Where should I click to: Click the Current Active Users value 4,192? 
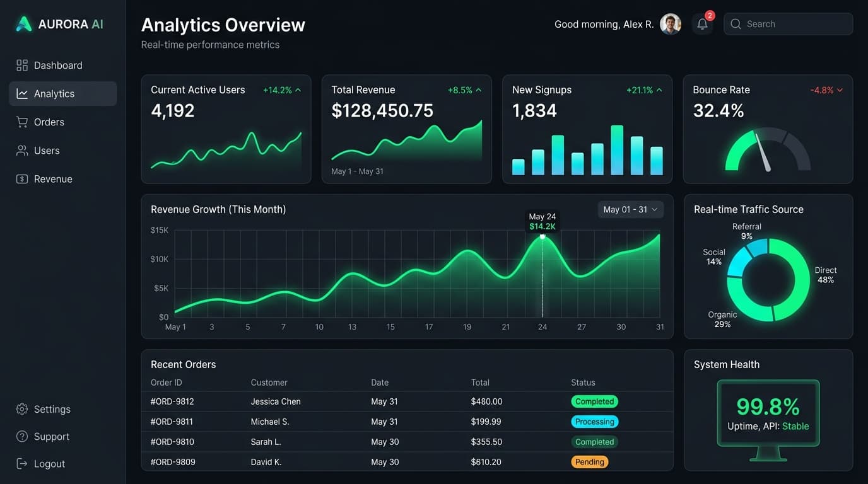(x=173, y=111)
